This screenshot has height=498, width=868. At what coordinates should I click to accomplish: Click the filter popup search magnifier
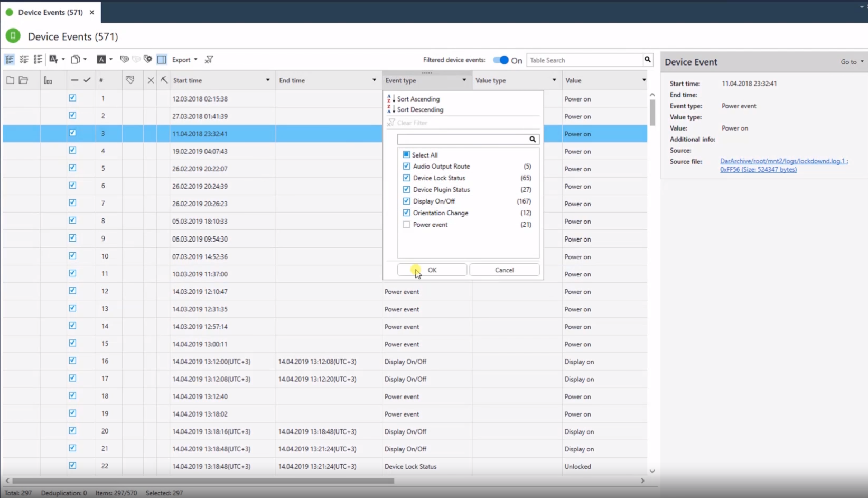(533, 140)
